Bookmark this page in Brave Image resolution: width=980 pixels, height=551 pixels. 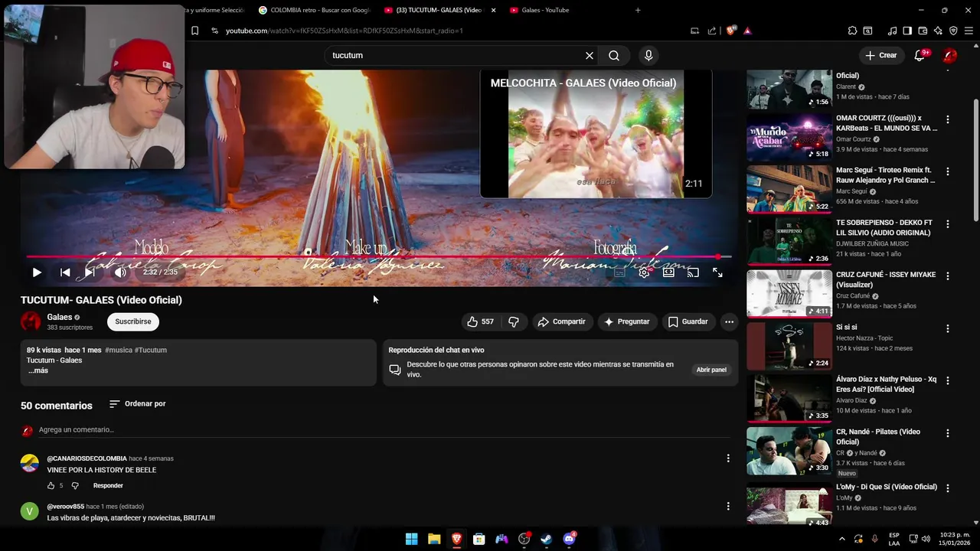pyautogui.click(x=194, y=31)
